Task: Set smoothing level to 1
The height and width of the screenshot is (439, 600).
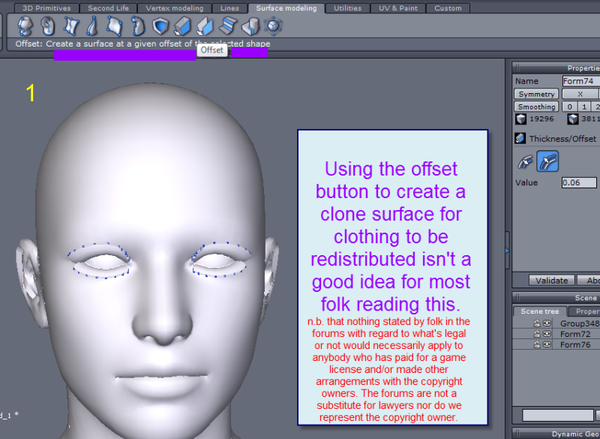Action: tap(583, 106)
